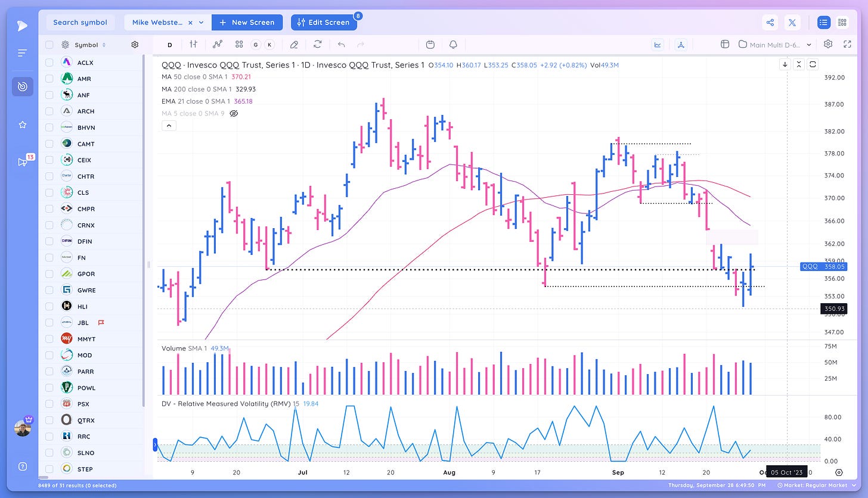
Task: Enter fullscreen chart mode
Action: coord(847,44)
